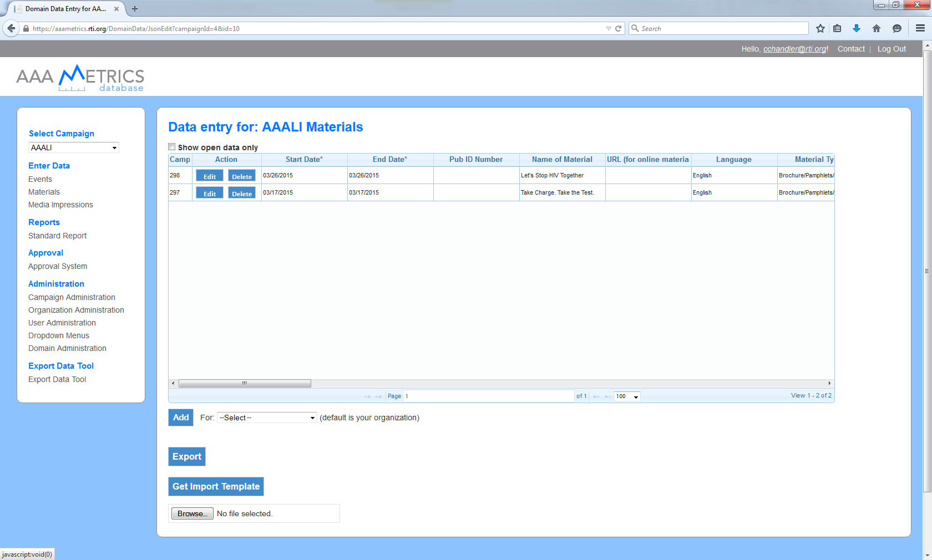
Task: Select 'Take Charge. Take the Test.' cell
Action: [562, 193]
